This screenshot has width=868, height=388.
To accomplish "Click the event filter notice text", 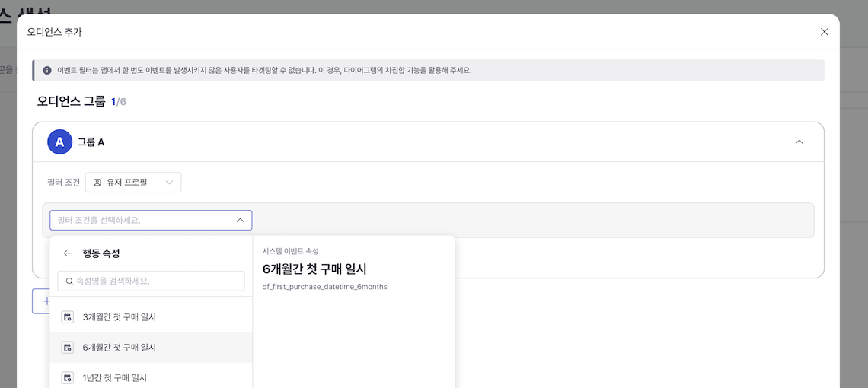I will [x=264, y=71].
